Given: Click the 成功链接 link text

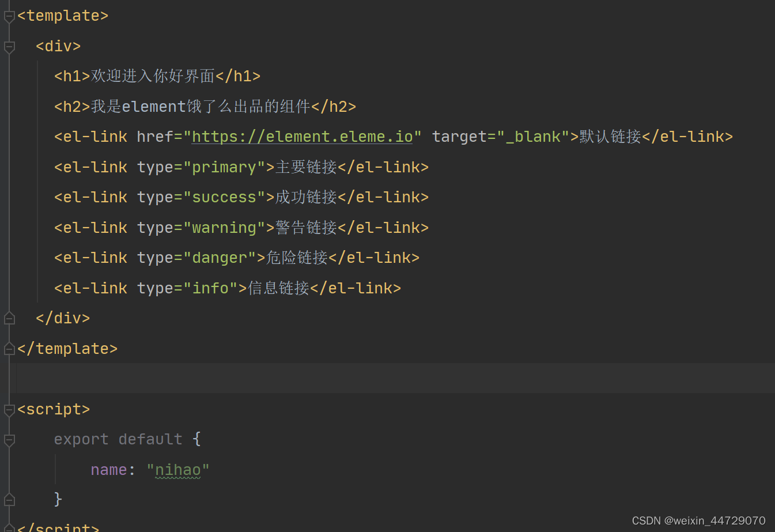Looking at the screenshot, I should click(306, 197).
